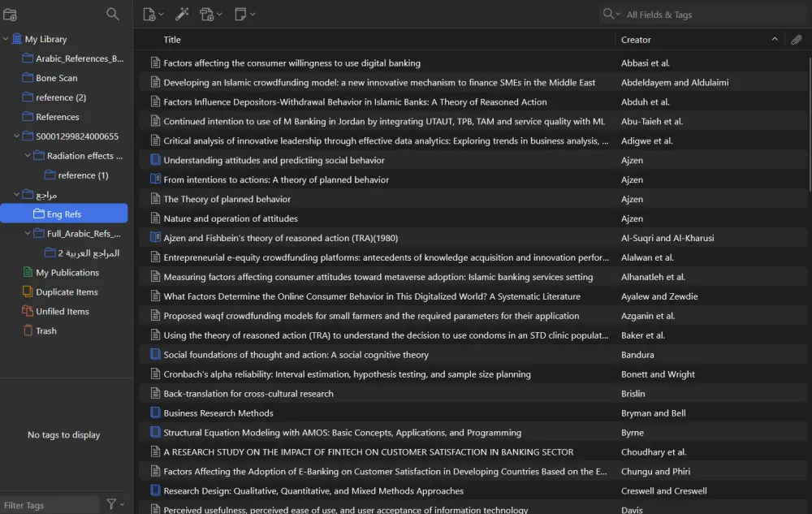
Task: Open the New Note icon
Action: coord(241,14)
